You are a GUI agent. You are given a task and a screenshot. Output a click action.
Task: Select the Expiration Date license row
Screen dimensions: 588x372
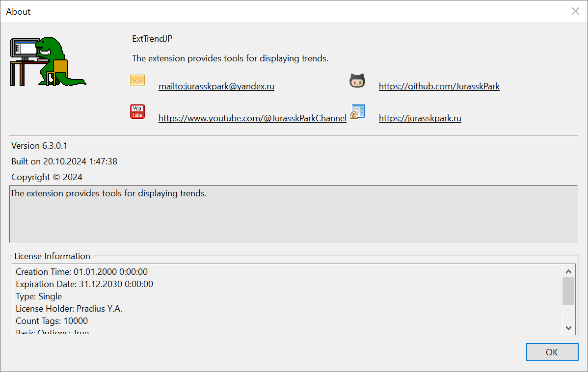click(x=84, y=284)
